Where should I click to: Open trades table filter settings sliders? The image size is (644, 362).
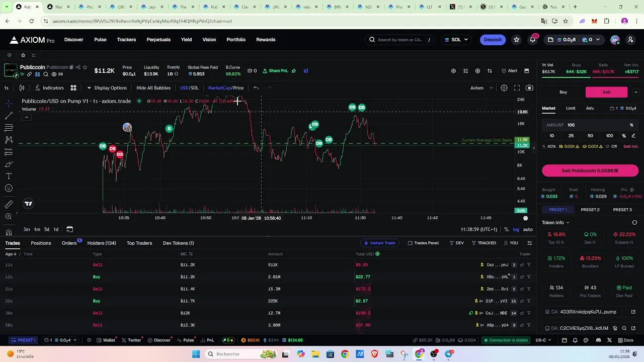(529, 243)
